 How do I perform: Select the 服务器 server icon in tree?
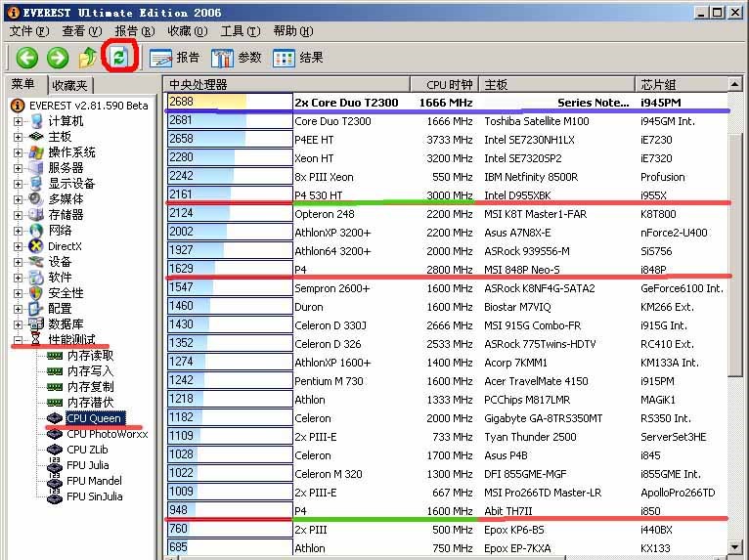[x=36, y=168]
